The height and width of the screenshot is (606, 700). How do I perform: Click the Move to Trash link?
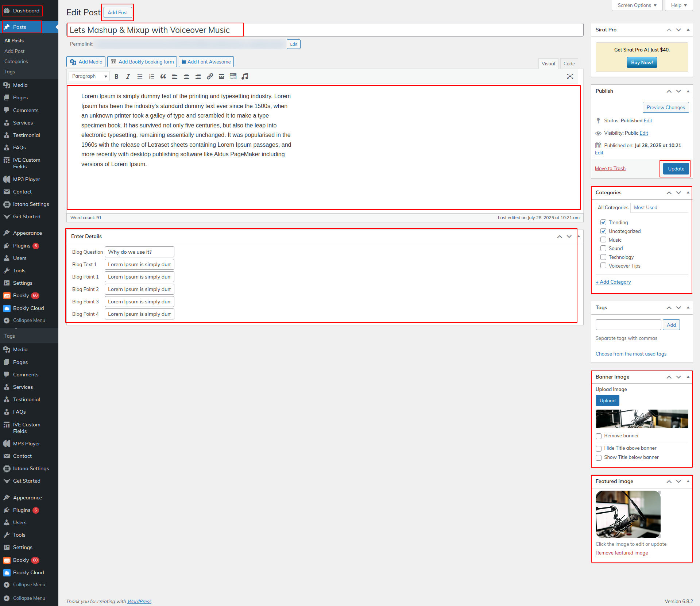[610, 168]
